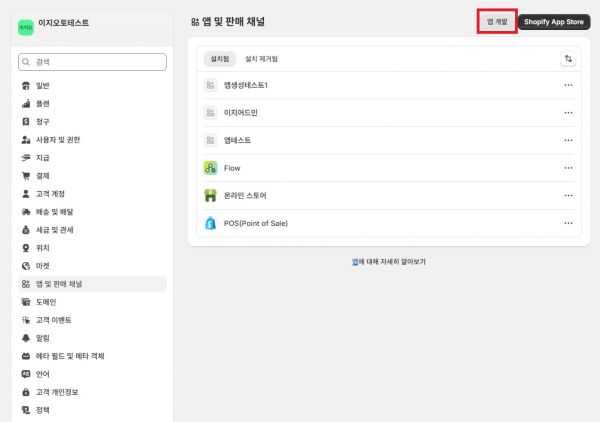This screenshot has width=600, height=422.
Task: Go to 배송 및 배달 settings
Action: (54, 212)
